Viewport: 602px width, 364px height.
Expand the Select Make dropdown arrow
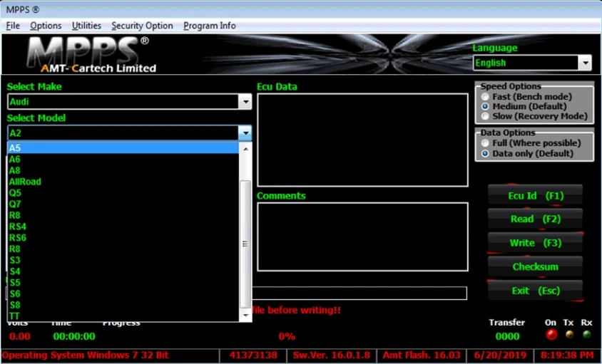point(245,102)
